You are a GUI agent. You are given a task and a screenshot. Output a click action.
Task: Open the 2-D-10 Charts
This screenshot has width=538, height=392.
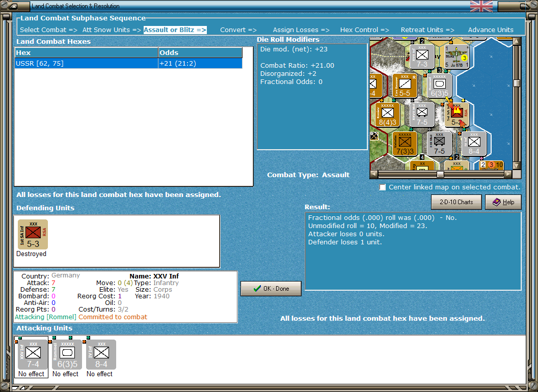[x=456, y=202]
